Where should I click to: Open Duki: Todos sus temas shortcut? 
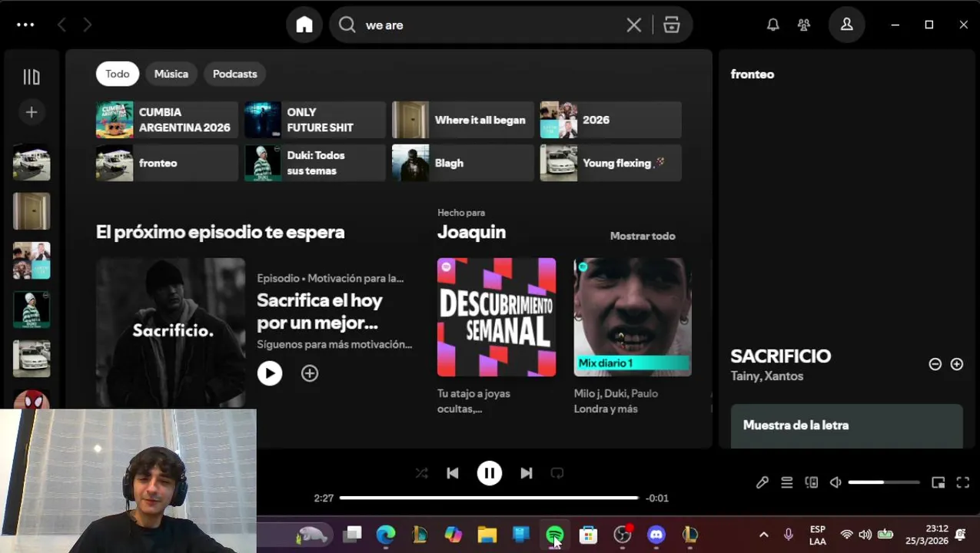click(315, 163)
